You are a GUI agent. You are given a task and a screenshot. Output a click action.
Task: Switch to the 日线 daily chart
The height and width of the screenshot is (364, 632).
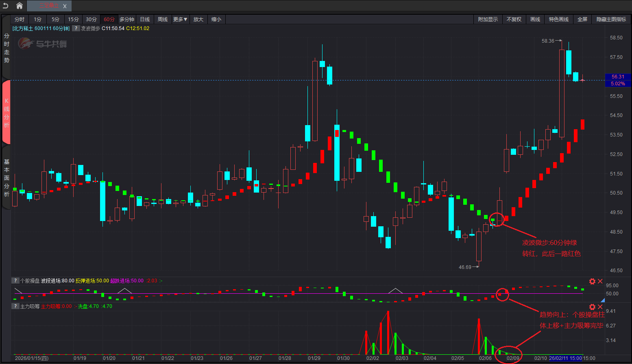[145, 19]
